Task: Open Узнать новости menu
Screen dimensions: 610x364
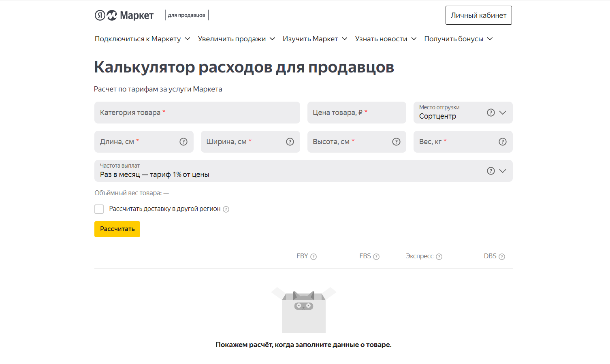Action: point(385,39)
